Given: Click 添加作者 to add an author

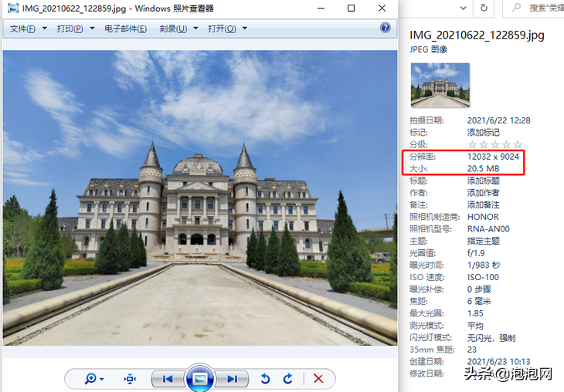Looking at the screenshot, I should 484,193.
